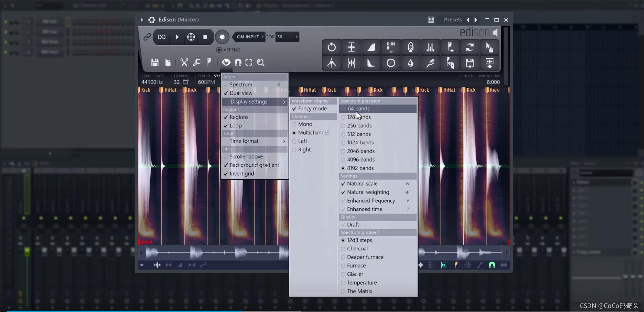Image resolution: width=644 pixels, height=312 pixels.
Task: Open the copy/files icon menu
Action: pyautogui.click(x=167, y=62)
